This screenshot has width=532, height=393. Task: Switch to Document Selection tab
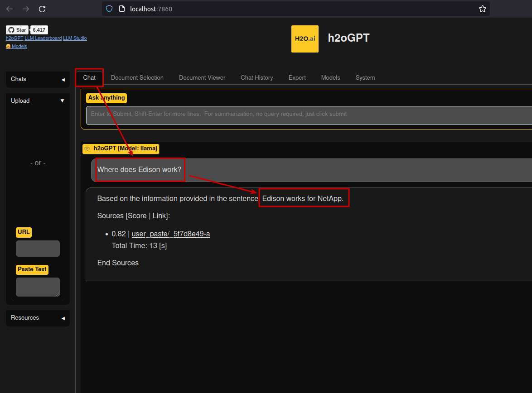[x=137, y=78]
